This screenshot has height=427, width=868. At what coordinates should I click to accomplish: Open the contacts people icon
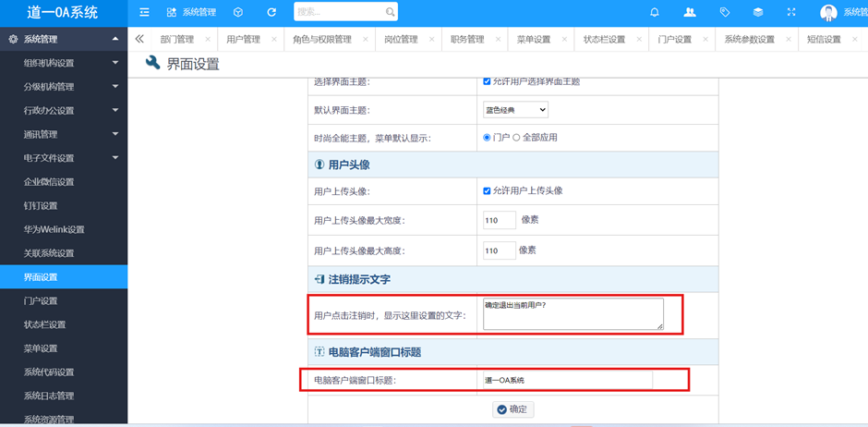click(690, 12)
